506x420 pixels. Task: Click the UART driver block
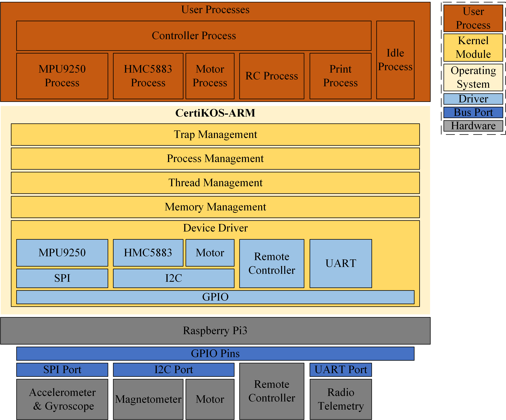click(340, 263)
